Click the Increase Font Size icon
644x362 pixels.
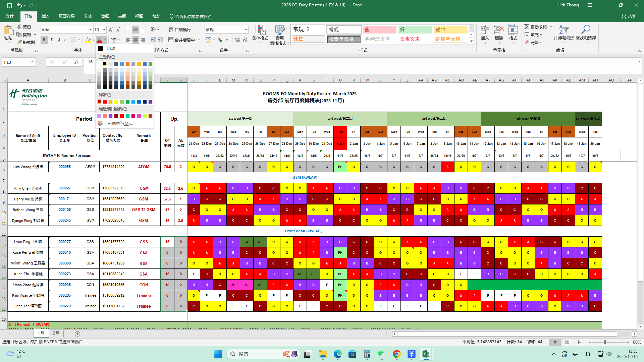[x=111, y=30]
